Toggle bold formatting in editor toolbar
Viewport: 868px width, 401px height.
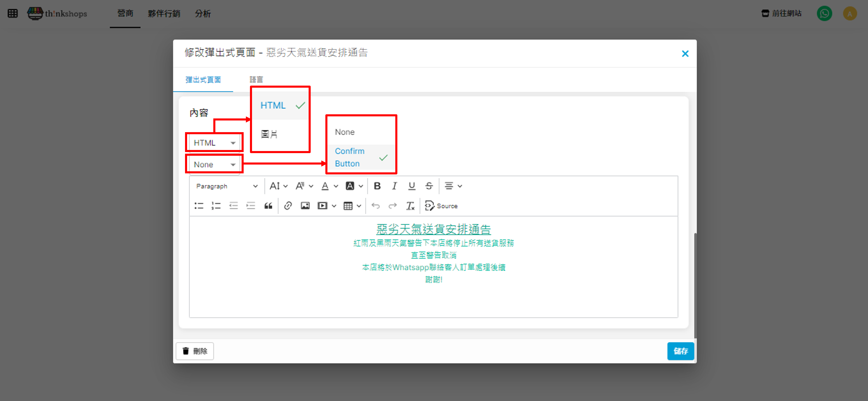coord(377,186)
